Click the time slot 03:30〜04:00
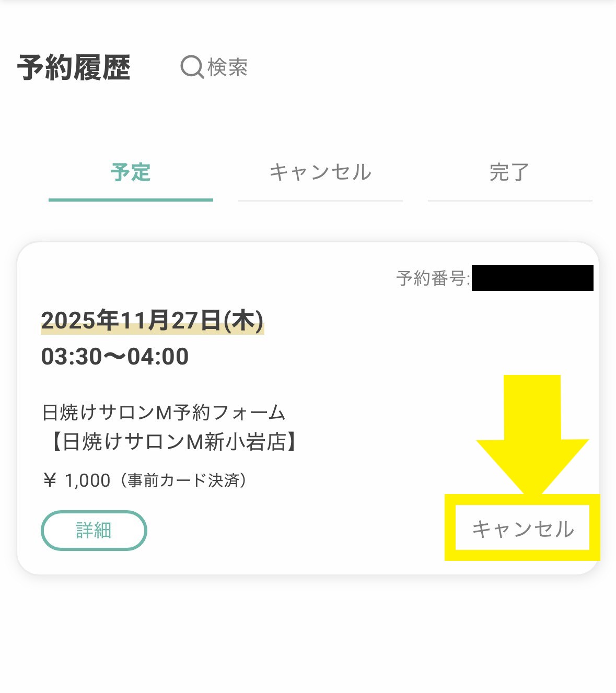Screen dimensions: 616x693 pos(115,357)
